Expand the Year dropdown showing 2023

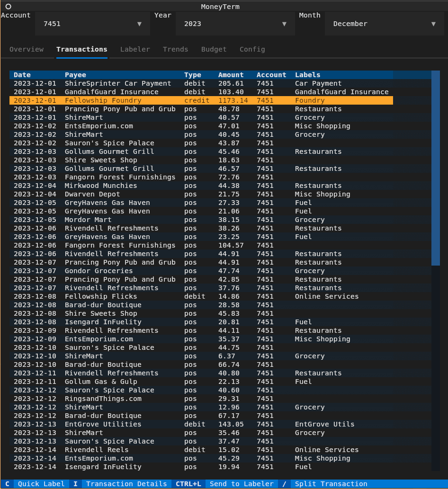[x=234, y=24]
